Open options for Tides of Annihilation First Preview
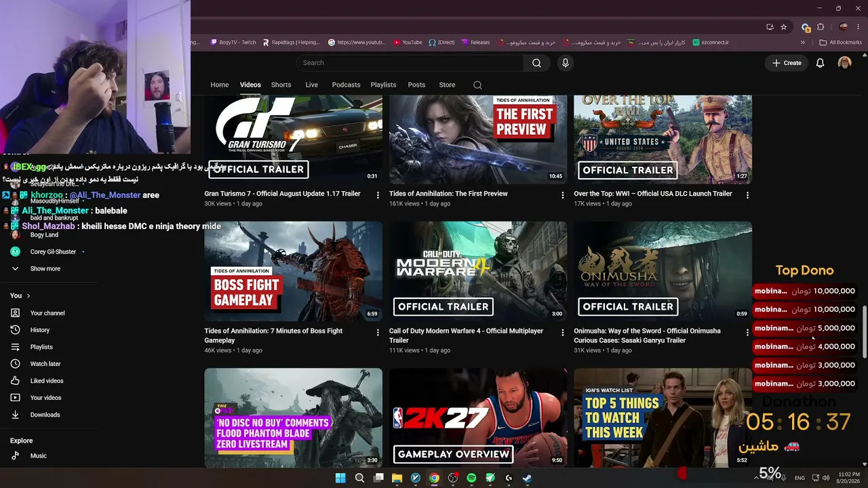The height and width of the screenshot is (488, 868). pyautogui.click(x=562, y=195)
